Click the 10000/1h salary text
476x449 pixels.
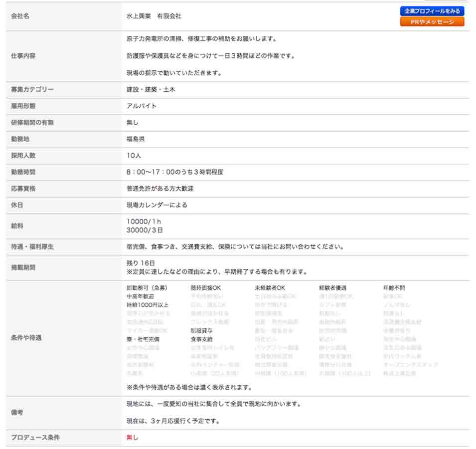[144, 222]
